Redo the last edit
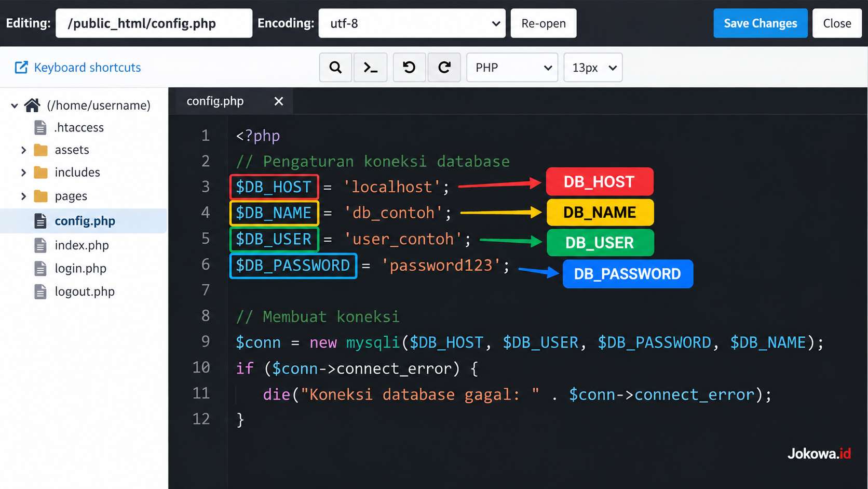This screenshot has width=868, height=489. (444, 68)
